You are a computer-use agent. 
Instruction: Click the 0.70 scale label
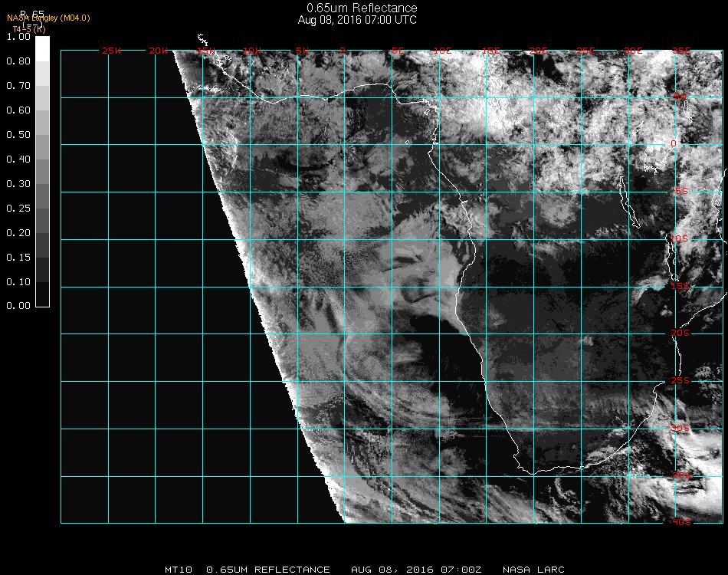pyautogui.click(x=18, y=86)
